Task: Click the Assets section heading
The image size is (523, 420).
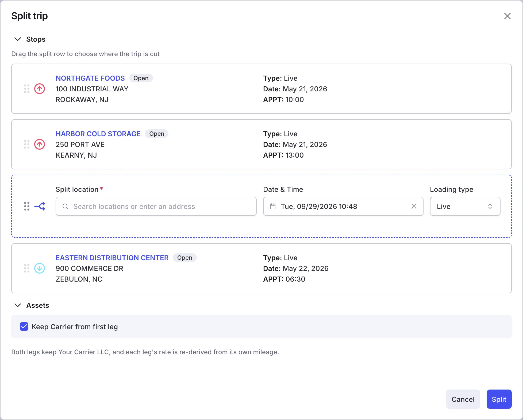Action: click(x=38, y=305)
